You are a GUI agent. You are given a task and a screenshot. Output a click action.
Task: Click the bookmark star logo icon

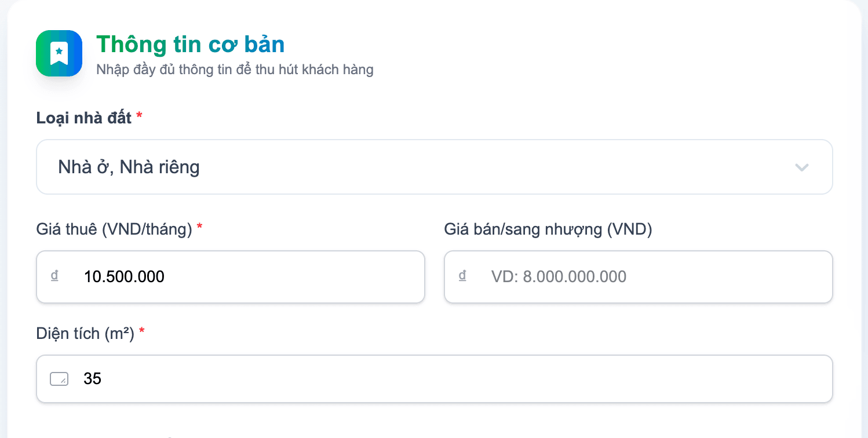click(x=59, y=53)
